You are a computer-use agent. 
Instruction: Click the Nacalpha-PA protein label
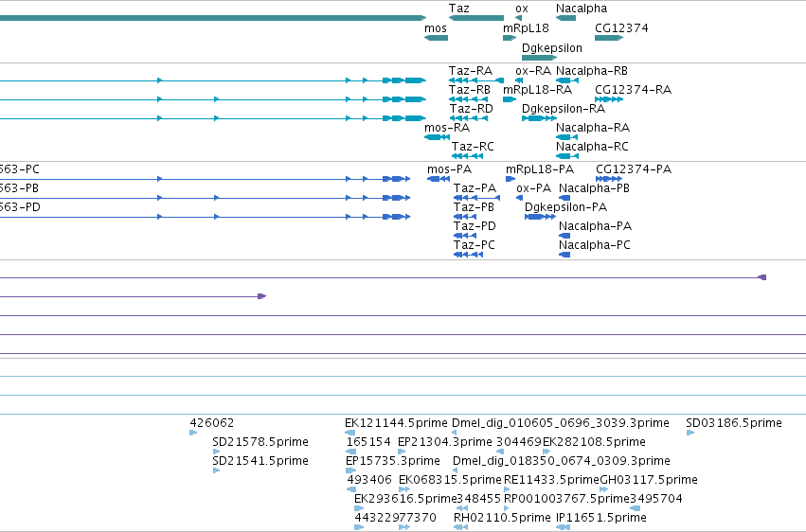pos(595,226)
